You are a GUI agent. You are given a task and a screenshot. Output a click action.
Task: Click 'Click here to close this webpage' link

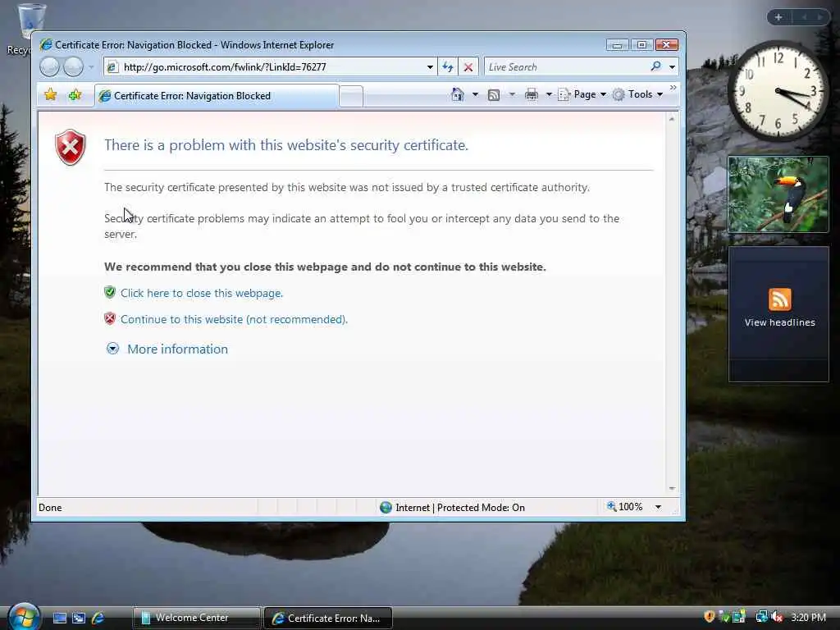202,293
